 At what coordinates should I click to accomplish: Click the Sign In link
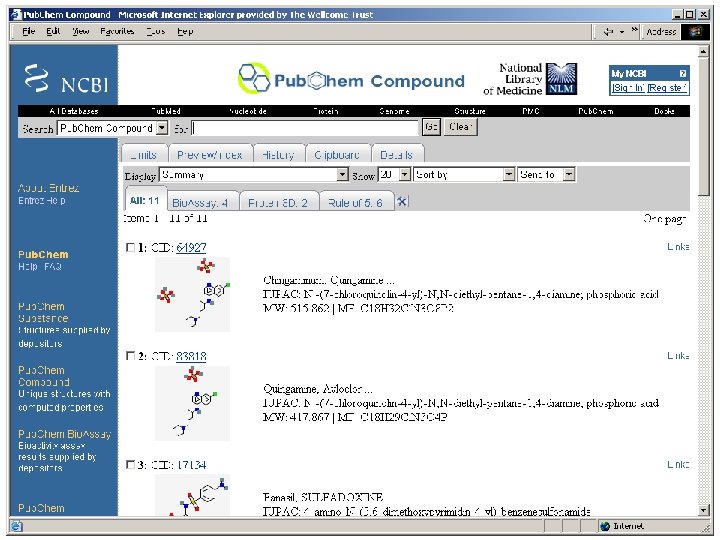click(x=629, y=87)
